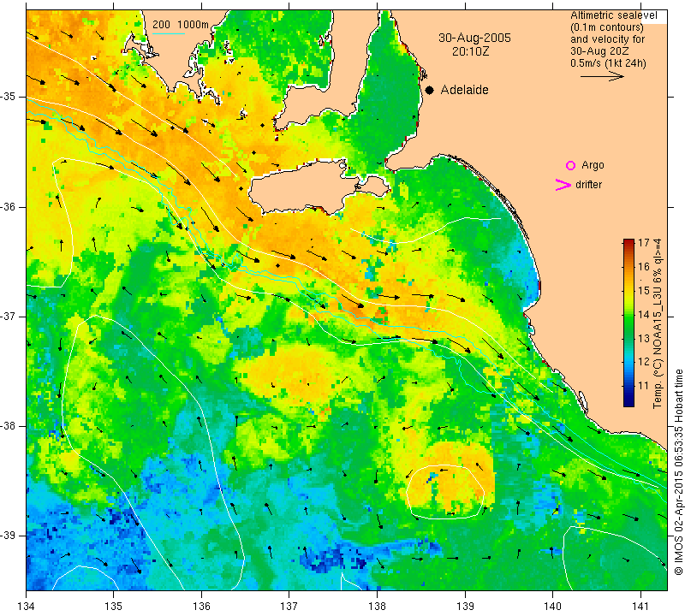Click the 'Altimetric sealevel' title line

pos(613,15)
